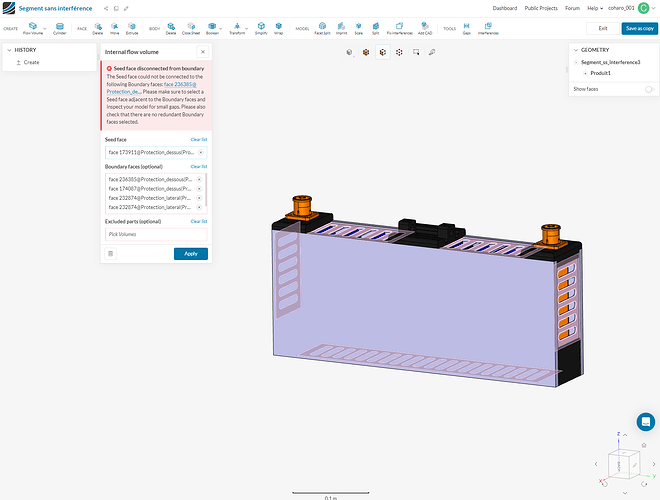The width and height of the screenshot is (660, 500).
Task: Click the trash icon in flow volume panel
Action: click(x=111, y=254)
